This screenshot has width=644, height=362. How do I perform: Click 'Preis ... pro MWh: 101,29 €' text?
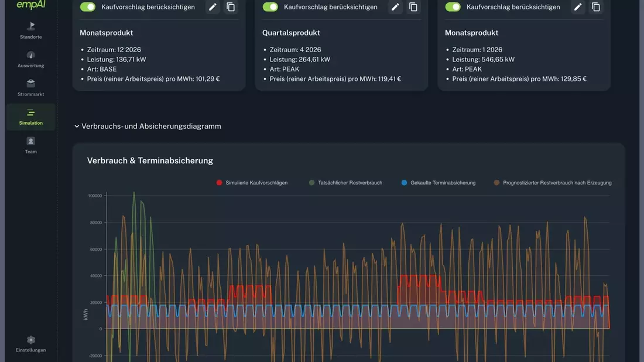point(153,79)
